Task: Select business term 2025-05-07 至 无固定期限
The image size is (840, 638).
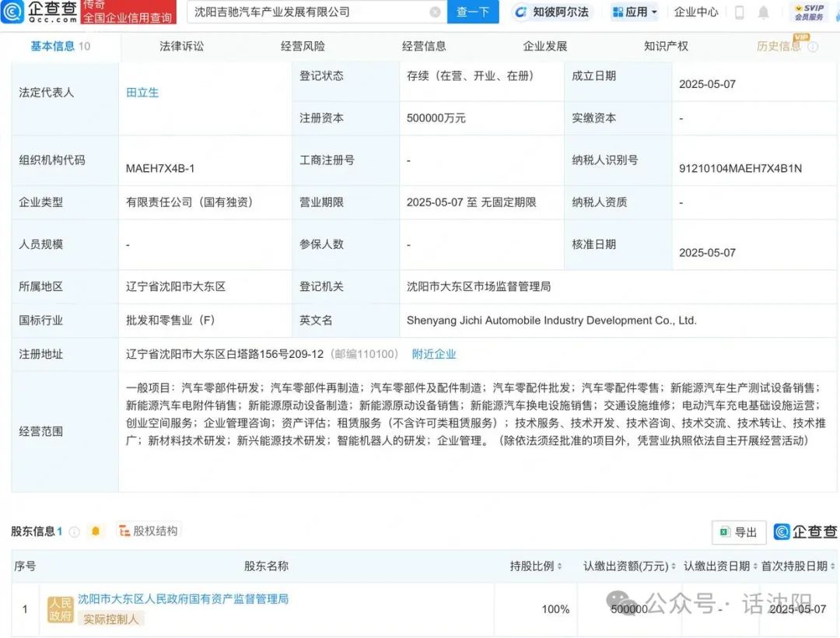Action: tap(471, 202)
